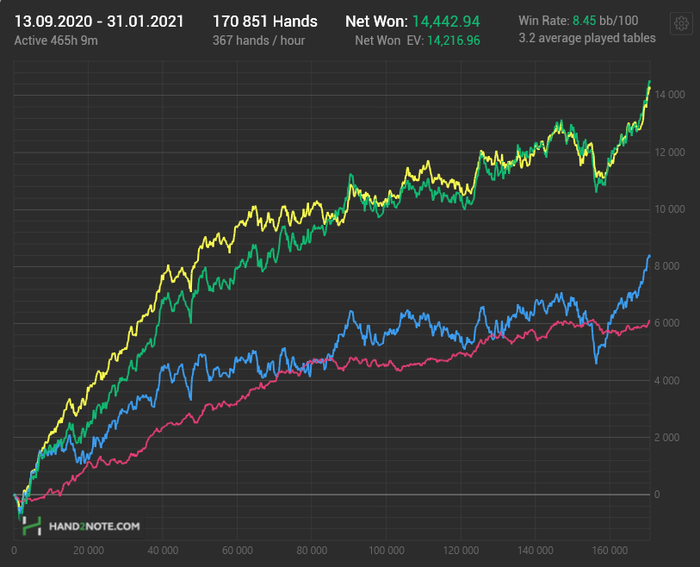Click the Win Rate 8.45 bb/100 text
Screen dimensions: 700x567
pyautogui.click(x=578, y=21)
